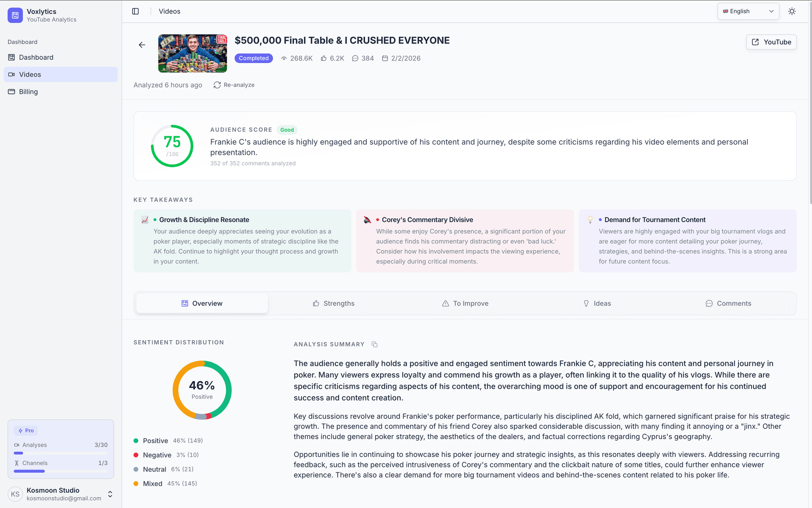The height and width of the screenshot is (508, 812).
Task: Click the comments bubble icon near 384
Action: click(355, 58)
